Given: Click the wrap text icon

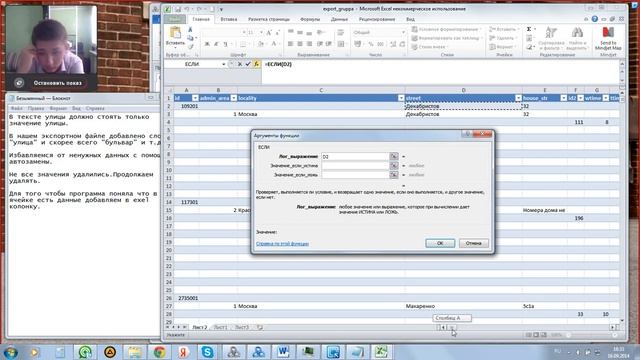Looking at the screenshot, I should coord(341,33).
